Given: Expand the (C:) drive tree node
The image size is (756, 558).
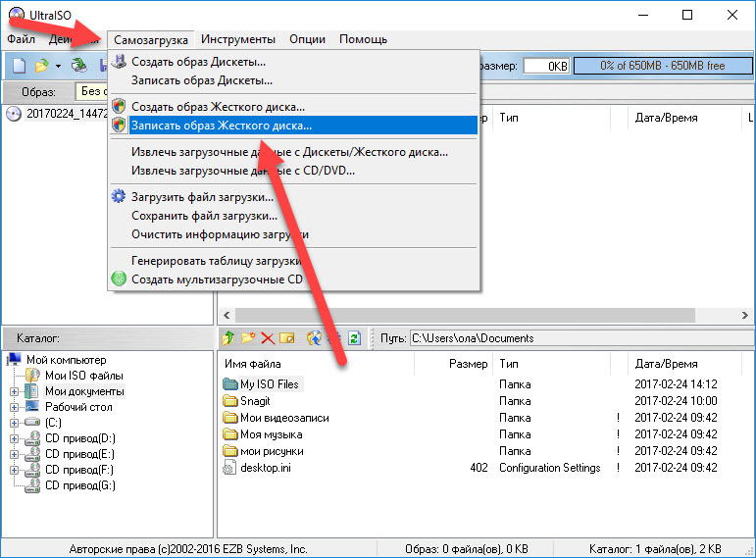Looking at the screenshot, I should click(x=14, y=423).
